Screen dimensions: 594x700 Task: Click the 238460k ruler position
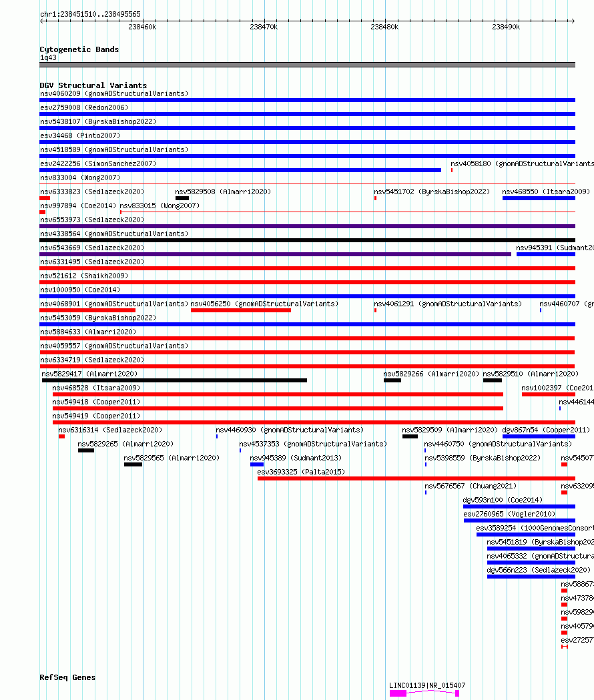pyautogui.click(x=142, y=27)
